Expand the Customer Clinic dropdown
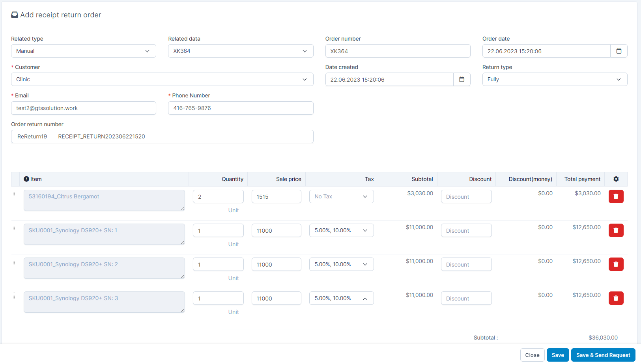641x364 pixels. pyautogui.click(x=162, y=79)
